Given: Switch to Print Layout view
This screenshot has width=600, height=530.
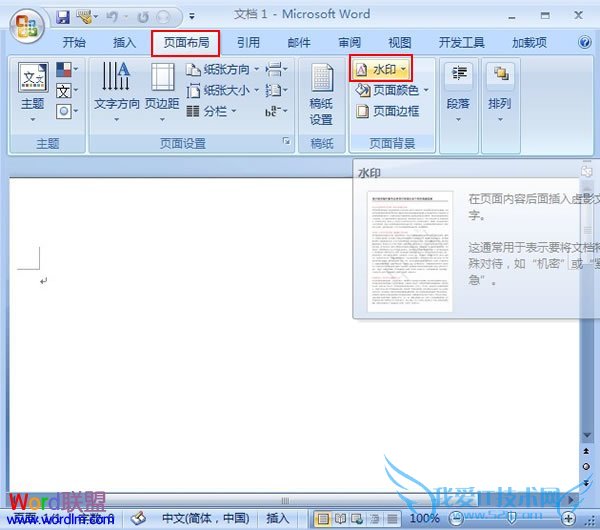Looking at the screenshot, I should [x=323, y=519].
